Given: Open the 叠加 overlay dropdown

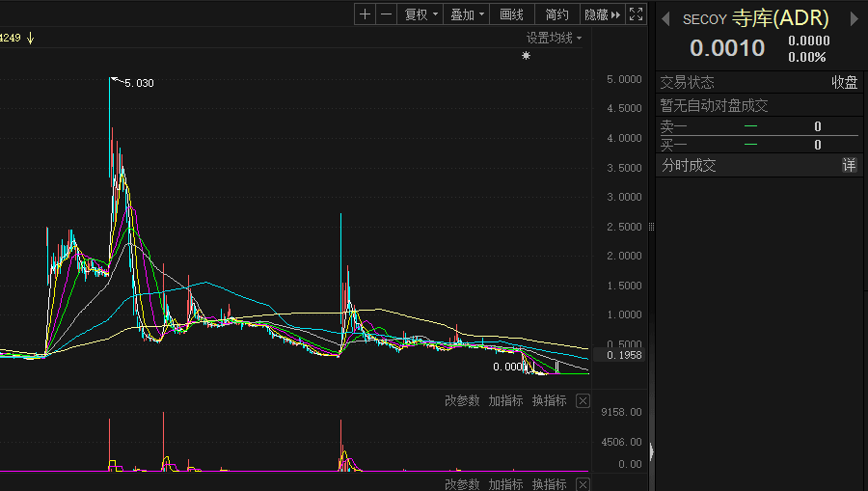Looking at the screenshot, I should [467, 14].
